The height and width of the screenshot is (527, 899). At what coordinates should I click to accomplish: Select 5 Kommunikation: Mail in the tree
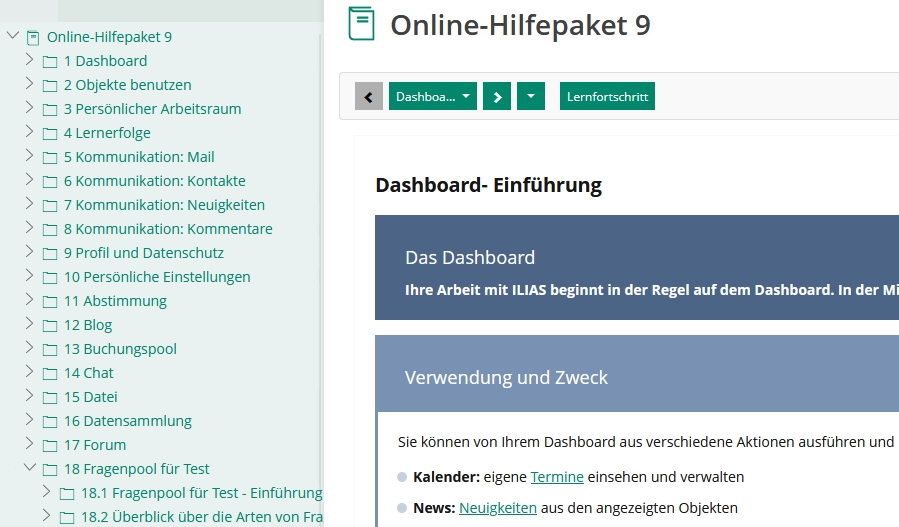(x=138, y=157)
